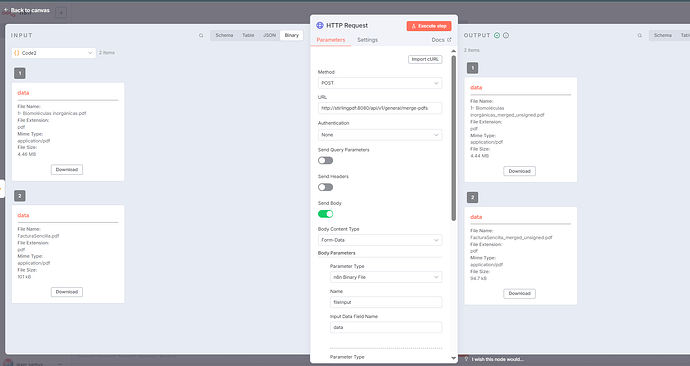Toggle Send Query Parameters switch

(326, 161)
